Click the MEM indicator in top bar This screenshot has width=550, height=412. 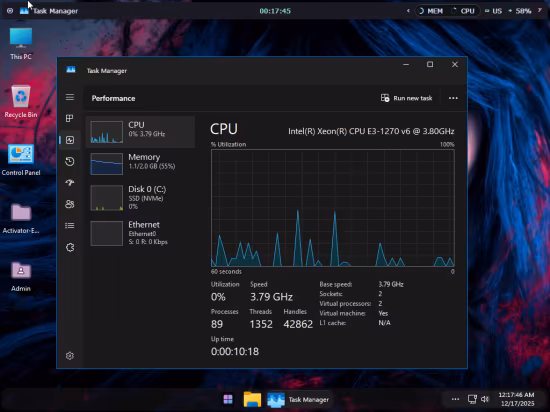[431, 11]
